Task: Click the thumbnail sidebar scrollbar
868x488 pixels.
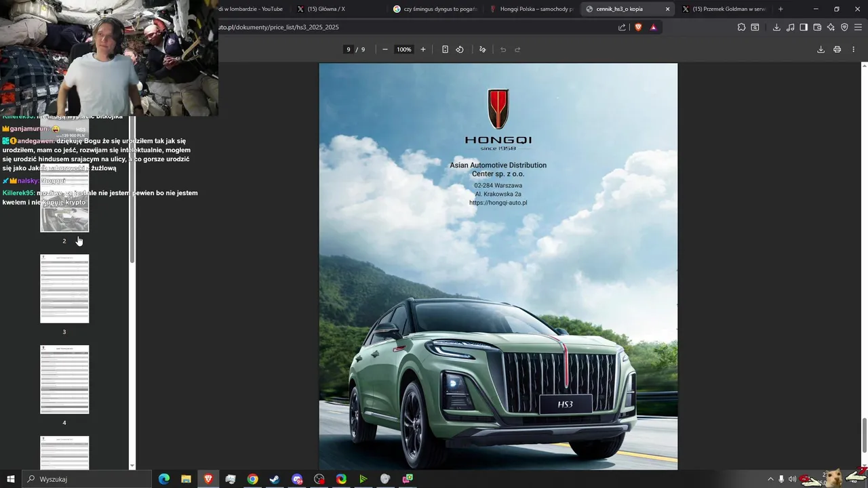Action: tap(132, 190)
